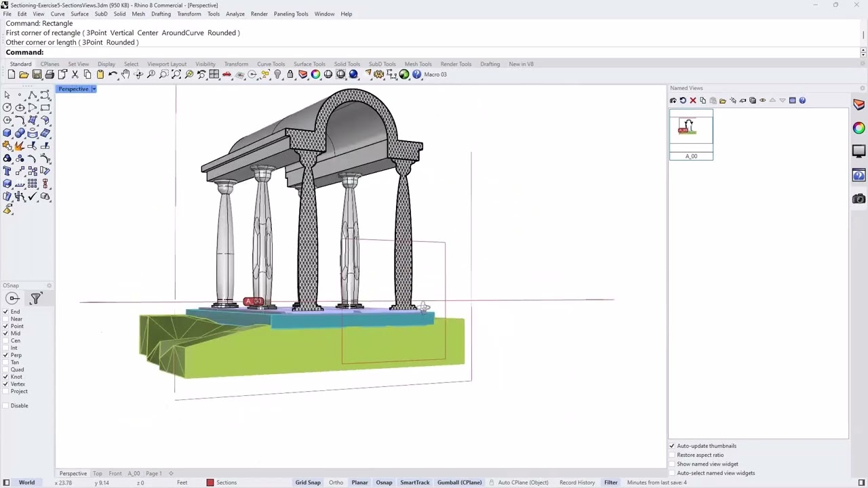This screenshot has width=868, height=488.
Task: Toggle Planar mode in the status bar
Action: point(359,483)
